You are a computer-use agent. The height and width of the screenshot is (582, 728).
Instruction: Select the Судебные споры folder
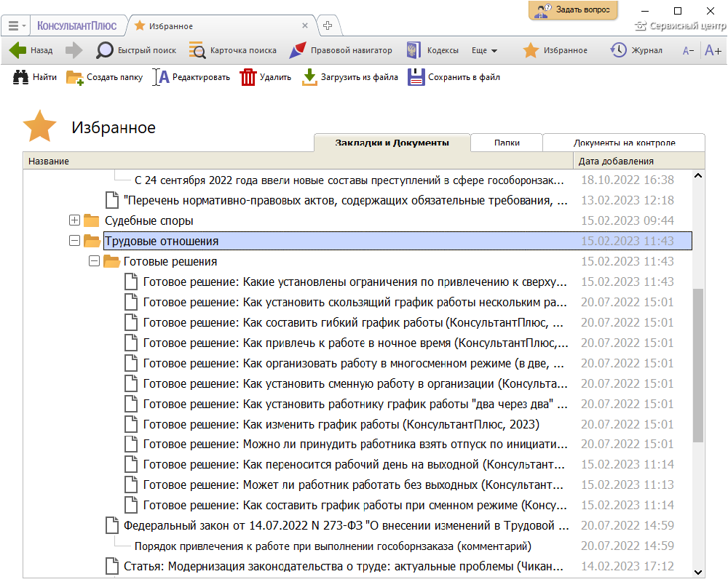(149, 221)
